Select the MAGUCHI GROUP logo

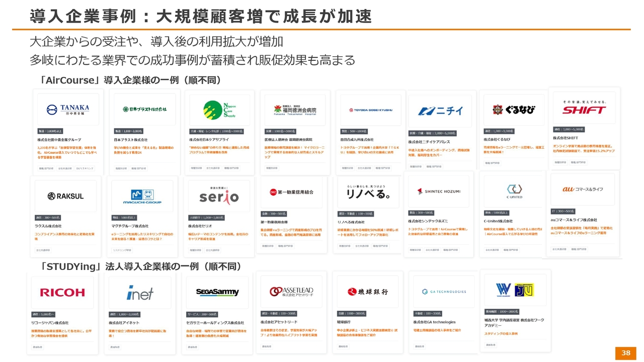142,197
